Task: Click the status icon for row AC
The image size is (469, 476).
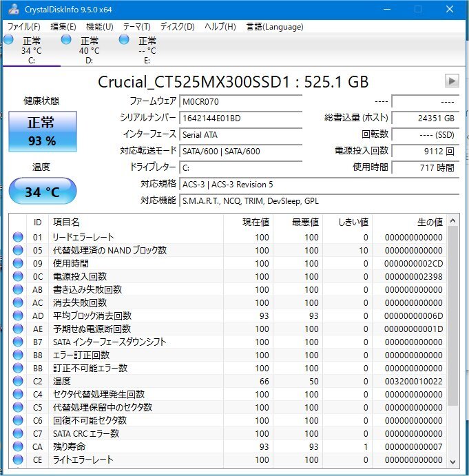Action: (x=18, y=302)
